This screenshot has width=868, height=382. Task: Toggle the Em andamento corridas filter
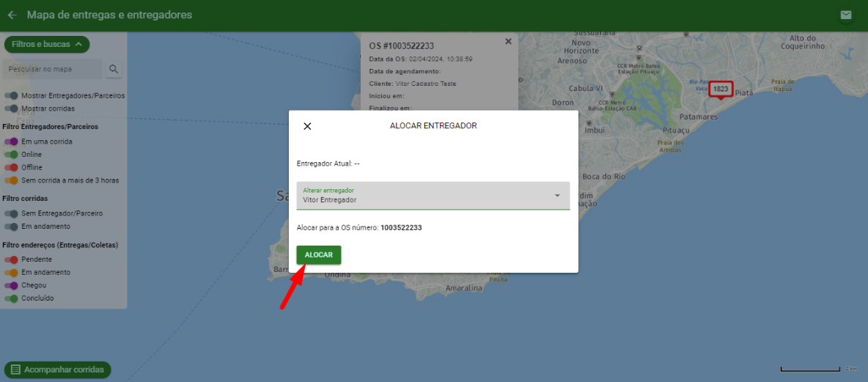tap(11, 227)
